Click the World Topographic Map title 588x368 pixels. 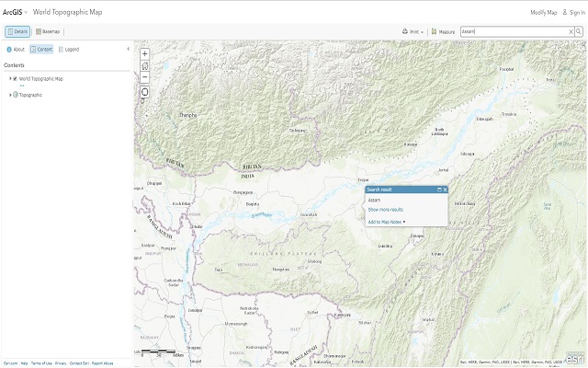67,12
